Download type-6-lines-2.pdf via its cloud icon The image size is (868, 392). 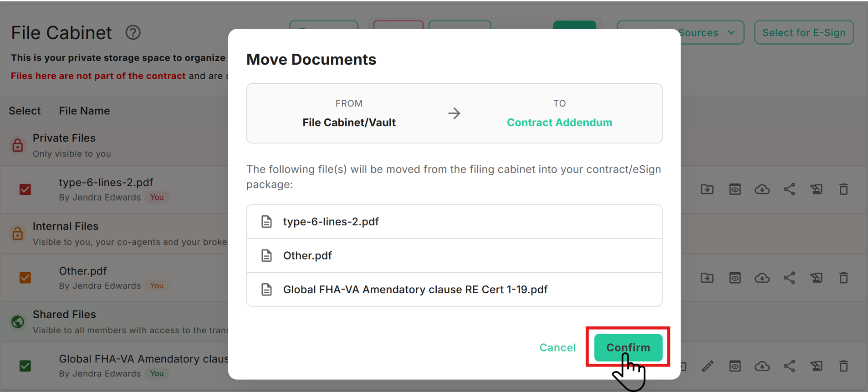(762, 189)
